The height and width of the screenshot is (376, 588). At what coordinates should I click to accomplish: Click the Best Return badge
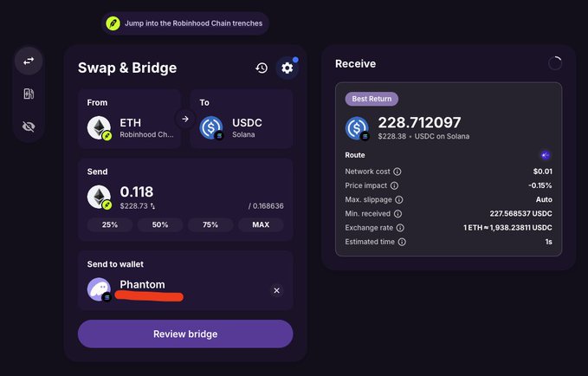tap(372, 99)
